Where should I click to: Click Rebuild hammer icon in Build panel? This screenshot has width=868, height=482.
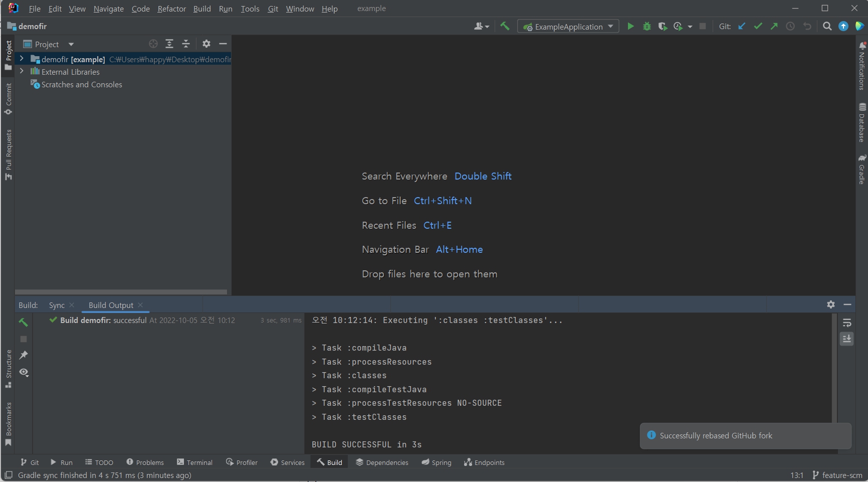[x=23, y=322]
